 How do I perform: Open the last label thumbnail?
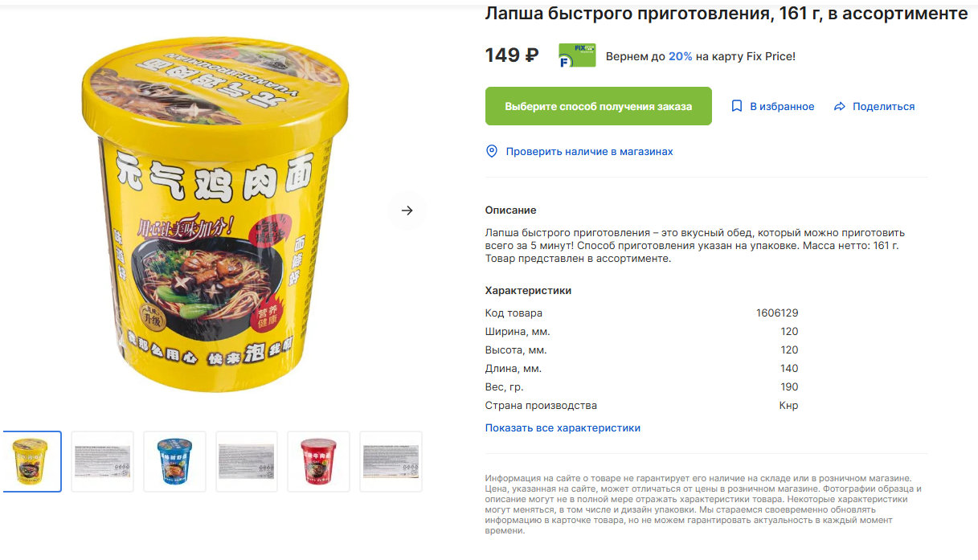[391, 461]
